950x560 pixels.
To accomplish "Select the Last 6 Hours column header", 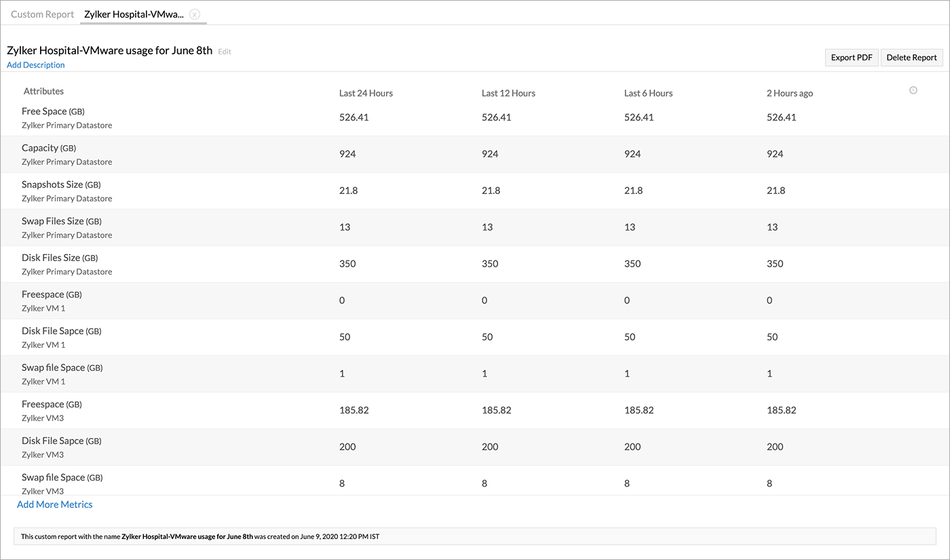I will [x=648, y=93].
